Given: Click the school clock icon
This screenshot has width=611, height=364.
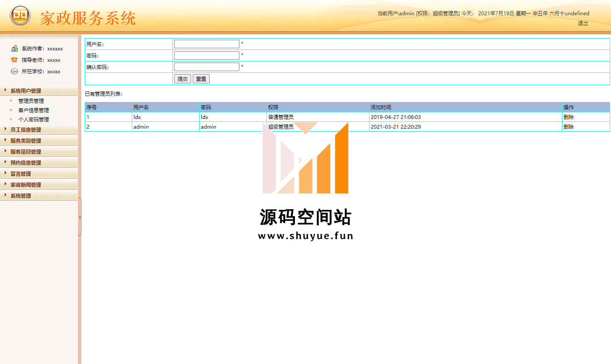Looking at the screenshot, I should point(14,71).
